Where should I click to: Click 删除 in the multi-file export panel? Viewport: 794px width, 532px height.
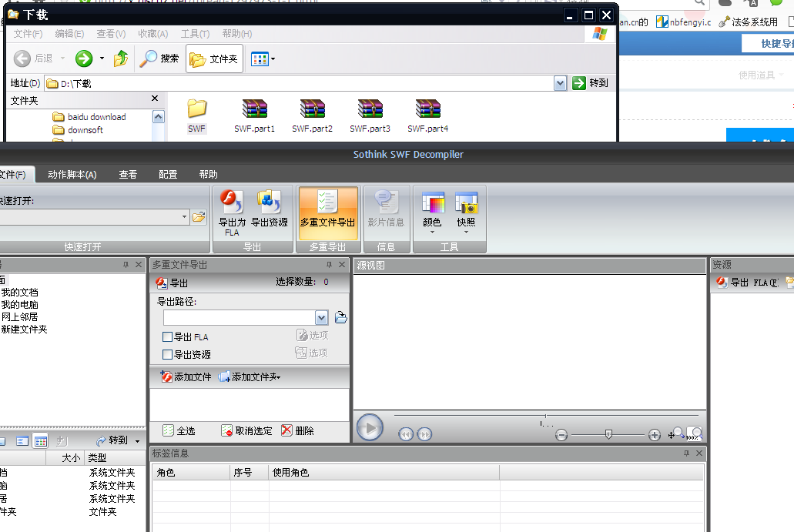[x=298, y=431]
